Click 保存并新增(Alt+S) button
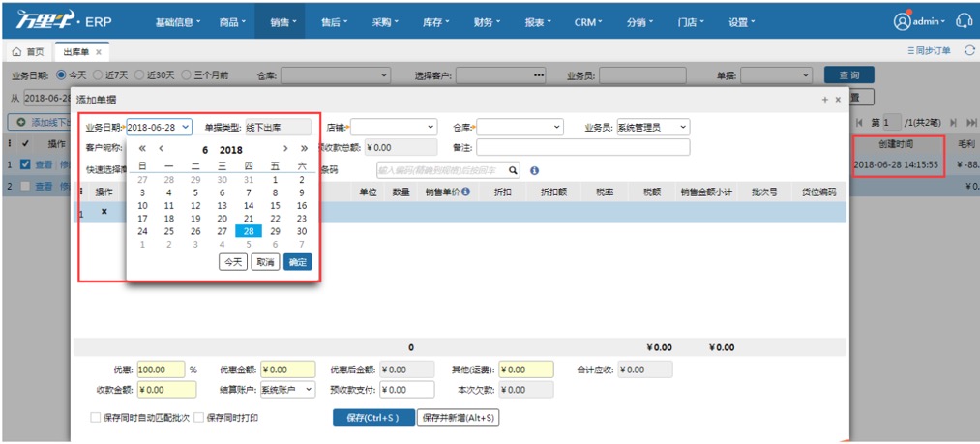This screenshot has width=980, height=444. click(459, 418)
